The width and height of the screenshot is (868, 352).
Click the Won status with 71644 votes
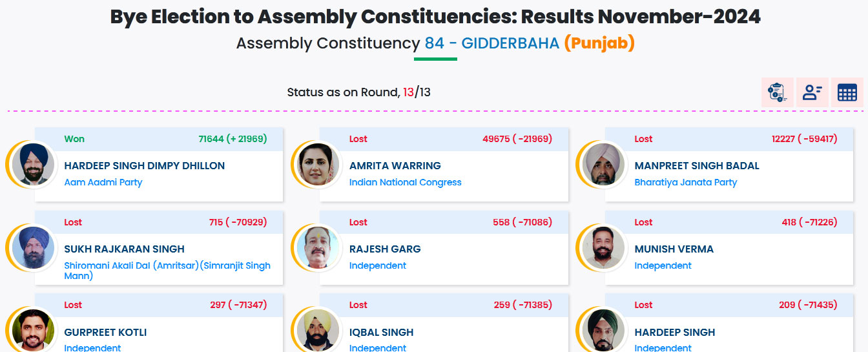tap(74, 139)
